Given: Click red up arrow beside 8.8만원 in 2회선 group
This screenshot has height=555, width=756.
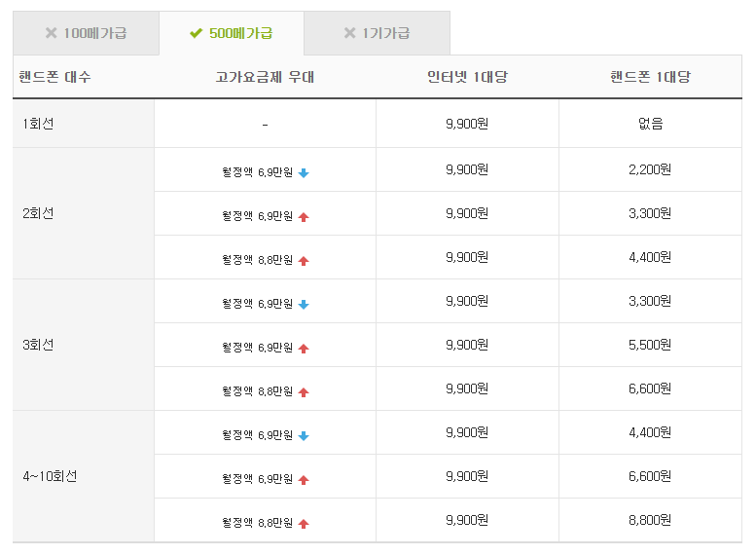Looking at the screenshot, I should [x=304, y=261].
